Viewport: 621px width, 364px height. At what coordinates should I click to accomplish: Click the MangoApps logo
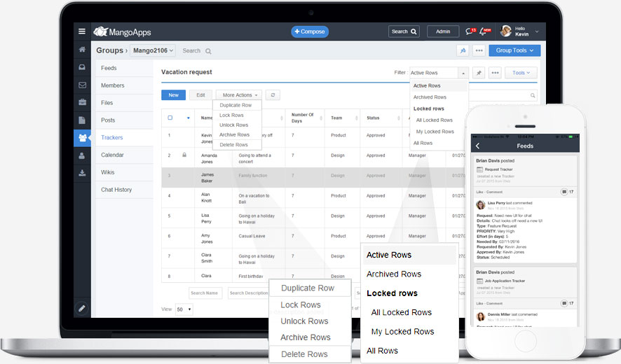point(123,31)
